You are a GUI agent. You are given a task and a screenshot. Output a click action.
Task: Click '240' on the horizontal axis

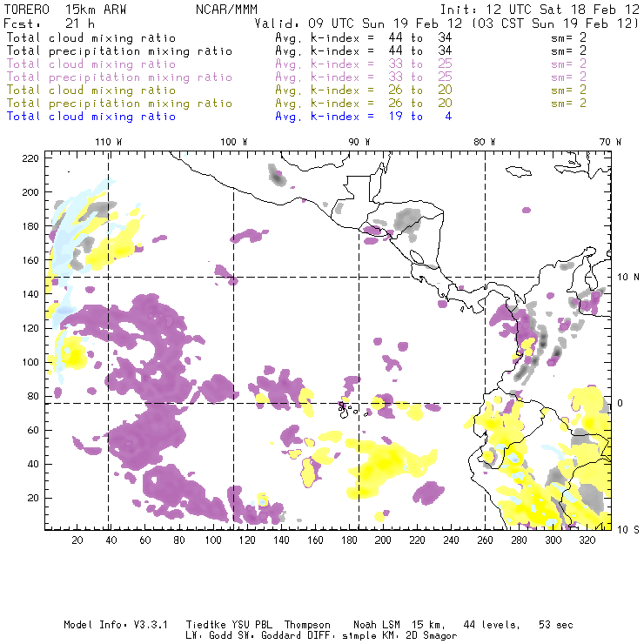451,540
